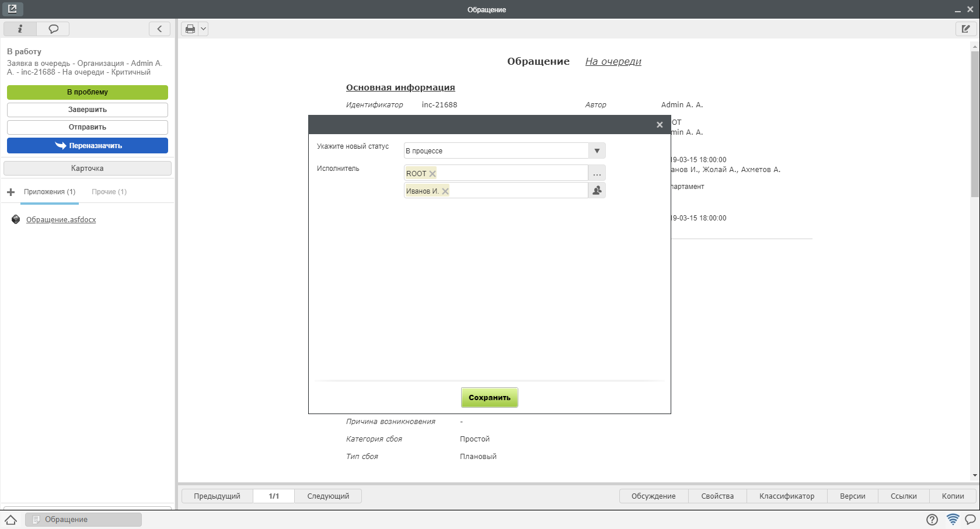This screenshot has width=980, height=529.
Task: Click the file icon beside Обращение.asfdocx
Action: coord(16,219)
